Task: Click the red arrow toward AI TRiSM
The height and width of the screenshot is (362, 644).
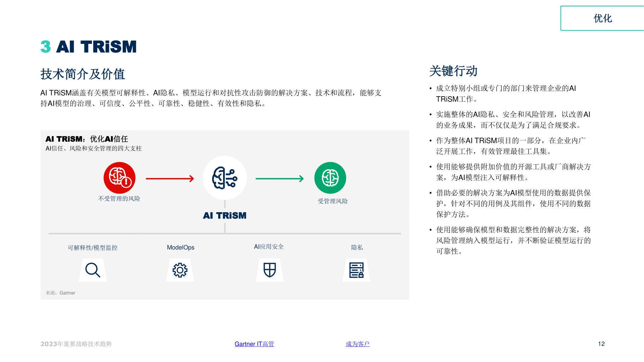Action: (x=170, y=179)
